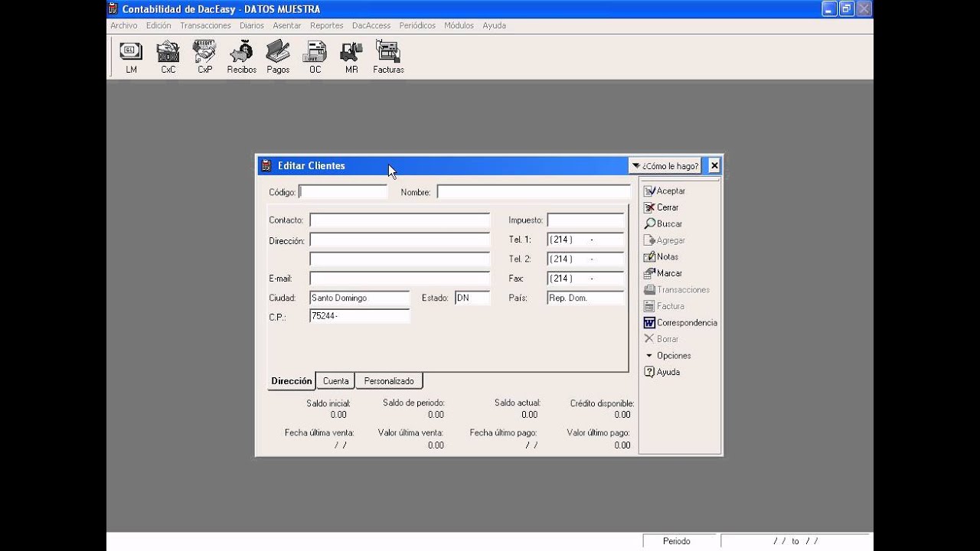Click the Notas button
Viewport: 980px width, 551px height.
pyautogui.click(x=661, y=256)
